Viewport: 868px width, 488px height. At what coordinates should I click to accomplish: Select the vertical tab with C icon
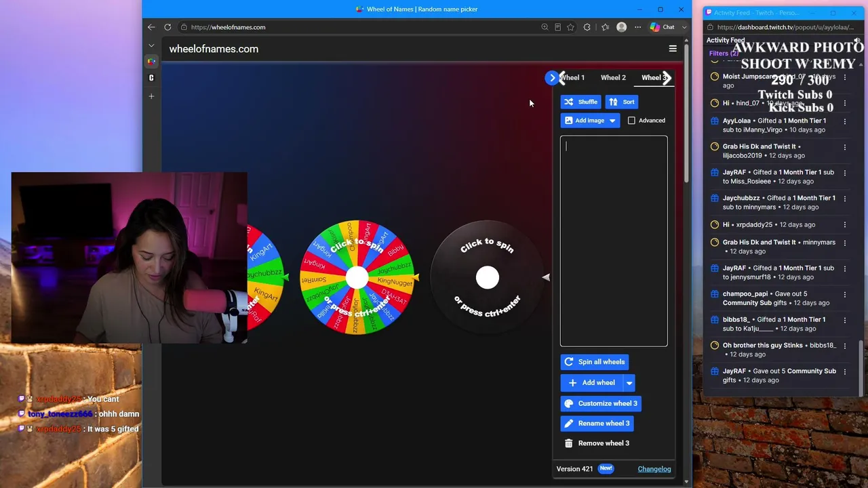[x=151, y=78]
